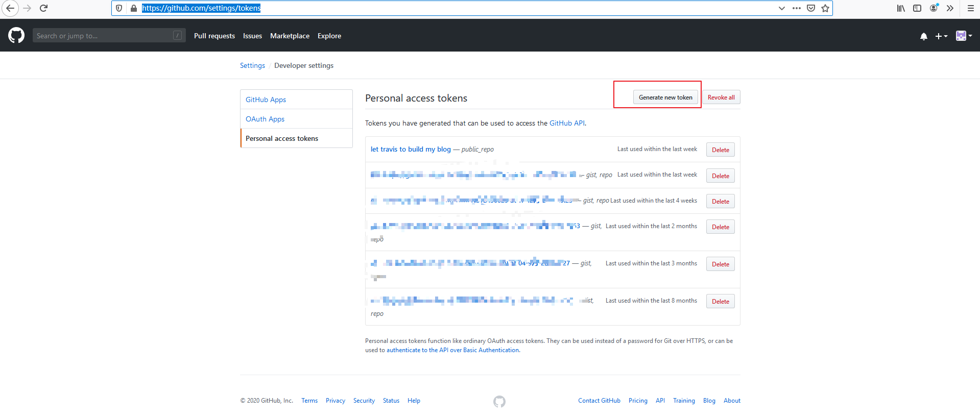Screen dimensions: 980x419
Task: Click Generate new token button
Action: (x=665, y=97)
